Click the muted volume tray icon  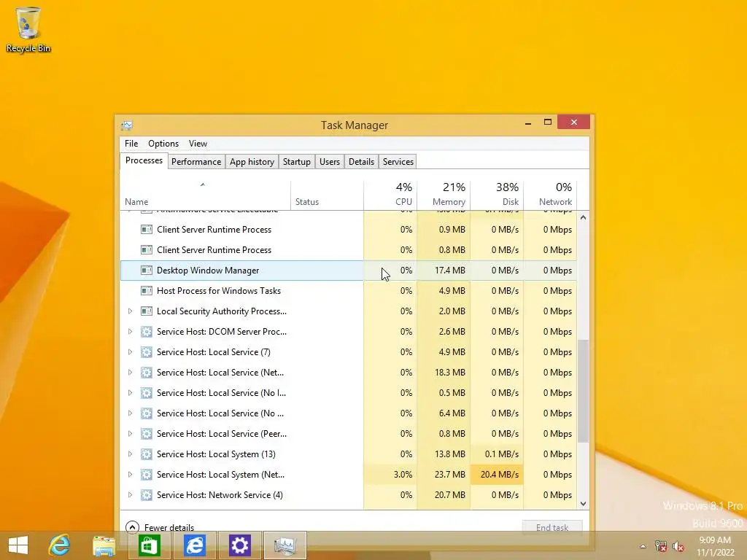[x=678, y=546]
